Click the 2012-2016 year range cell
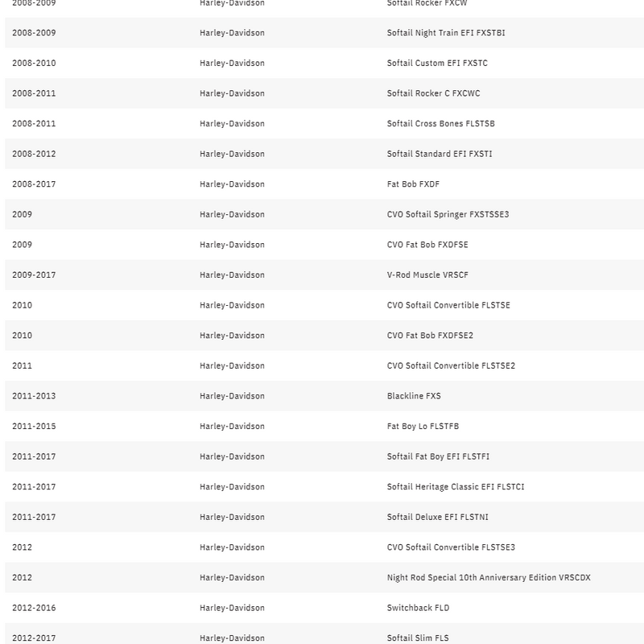 34,608
